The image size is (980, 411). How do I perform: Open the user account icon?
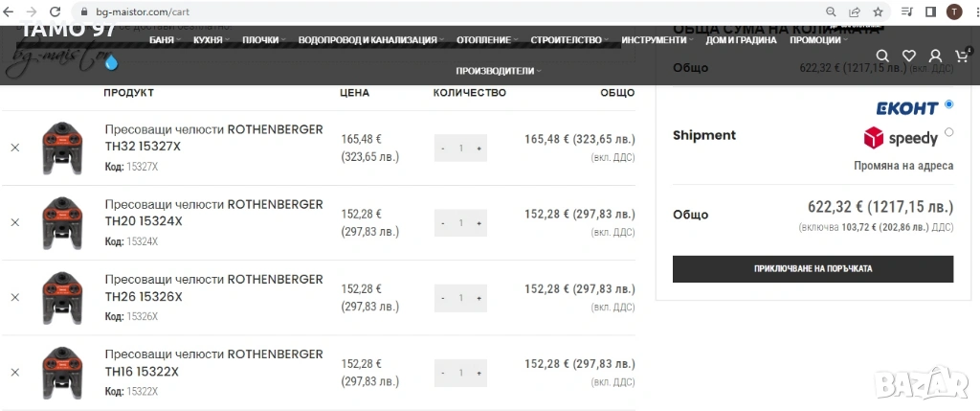(935, 57)
